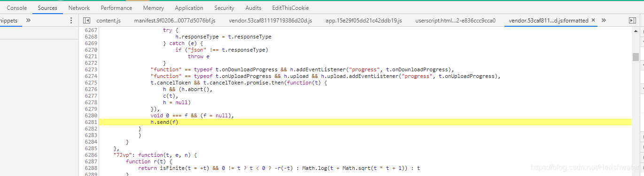Open the manifest.9f0206...0077d5076bf.js tab
The height and width of the screenshot is (176, 644).
[175, 21]
